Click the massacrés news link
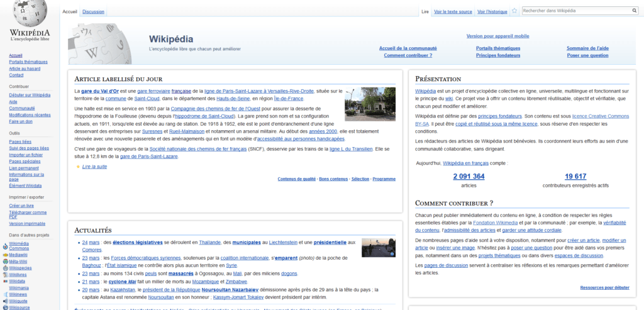Image resolution: width=644 pixels, height=310 pixels. (180, 274)
